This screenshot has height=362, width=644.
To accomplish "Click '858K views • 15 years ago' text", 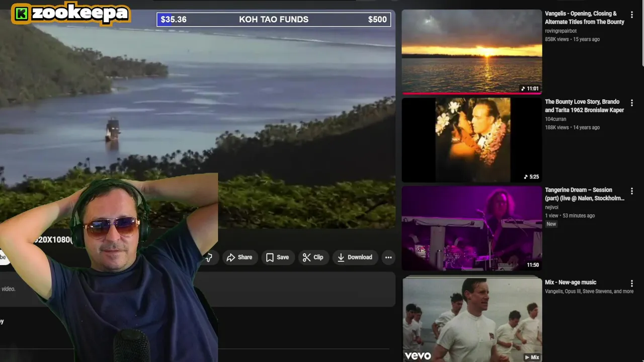I will pyautogui.click(x=572, y=39).
